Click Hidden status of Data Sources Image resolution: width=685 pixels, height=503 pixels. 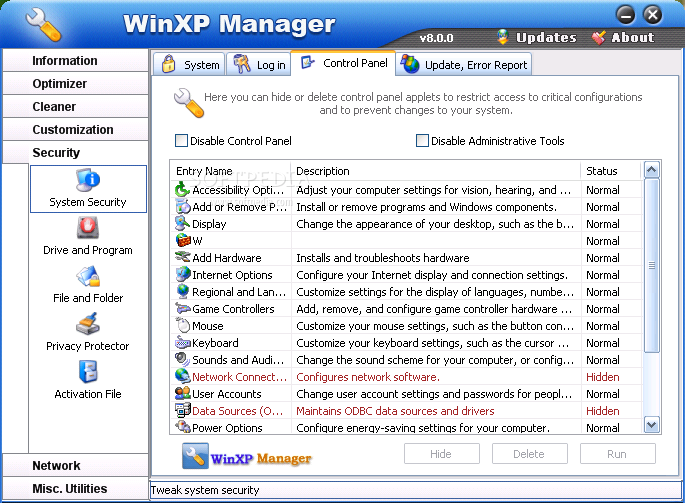pyautogui.click(x=602, y=411)
